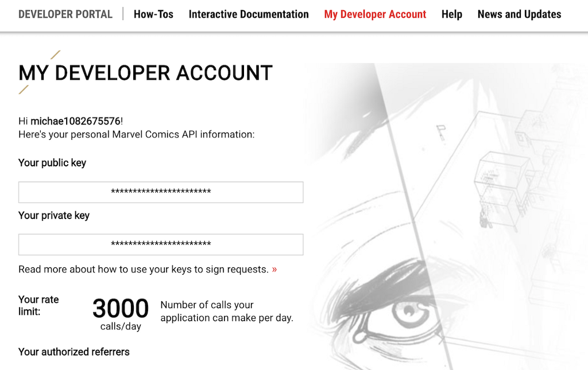
Task: Follow the red » sign requests link
Action: [274, 269]
